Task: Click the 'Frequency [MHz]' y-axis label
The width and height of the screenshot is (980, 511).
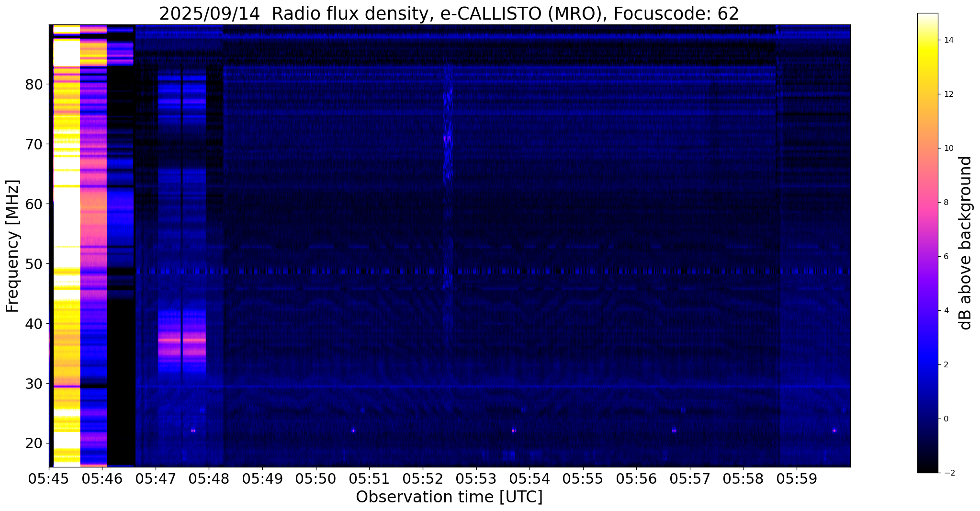Action: (x=13, y=246)
